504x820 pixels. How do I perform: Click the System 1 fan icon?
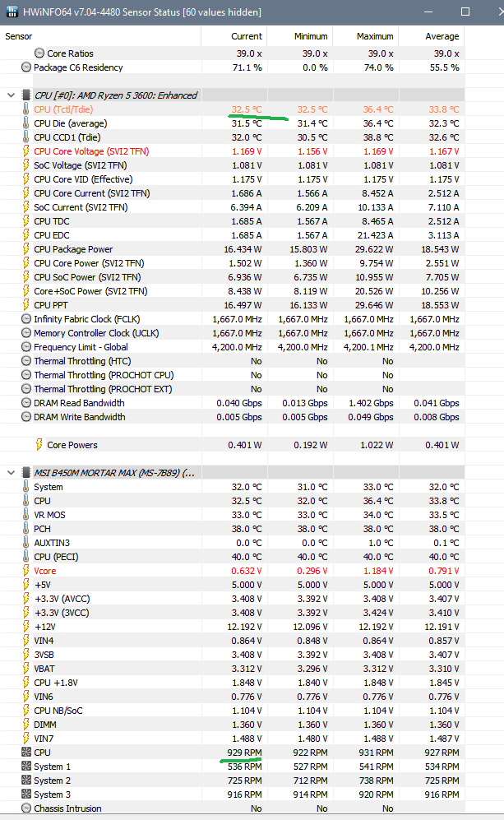tap(26, 767)
